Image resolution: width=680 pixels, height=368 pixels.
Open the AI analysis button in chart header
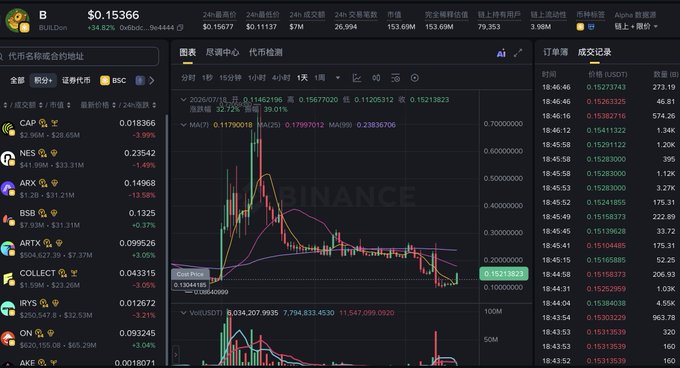pyautogui.click(x=501, y=53)
